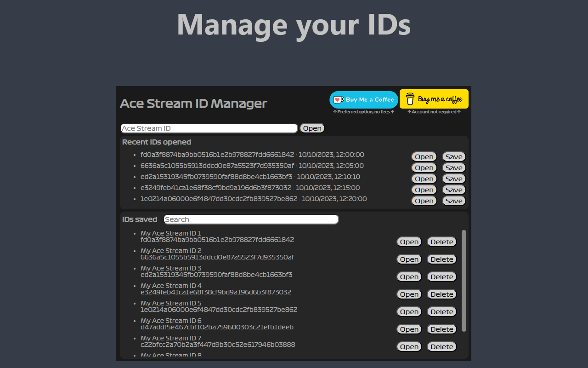588x368 pixels.
Task: Save recent ID 6636a5c1 from 12:05:00
Action: pyautogui.click(x=454, y=168)
